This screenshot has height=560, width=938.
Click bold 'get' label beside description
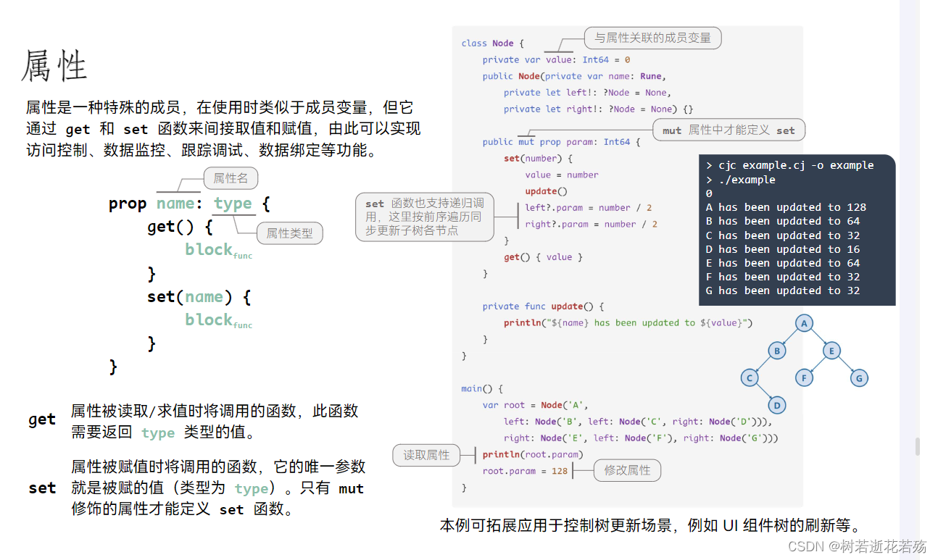(42, 419)
